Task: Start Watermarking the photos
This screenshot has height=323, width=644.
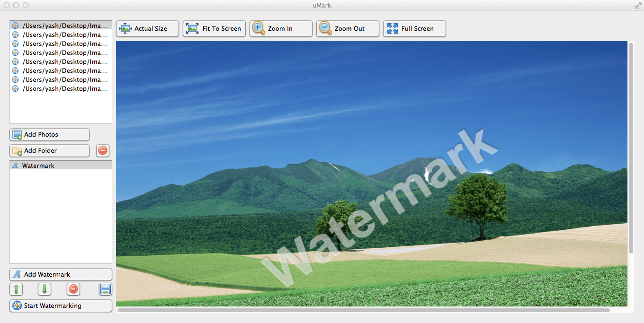Action: tap(61, 306)
